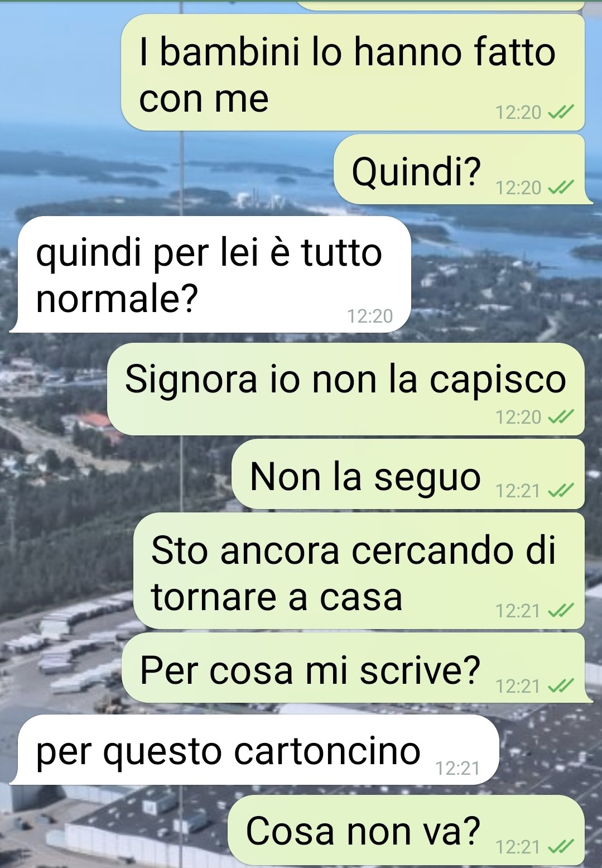
Task: Click double checkmark next to "Per cosa mi scrive?"
Action: pos(561,686)
